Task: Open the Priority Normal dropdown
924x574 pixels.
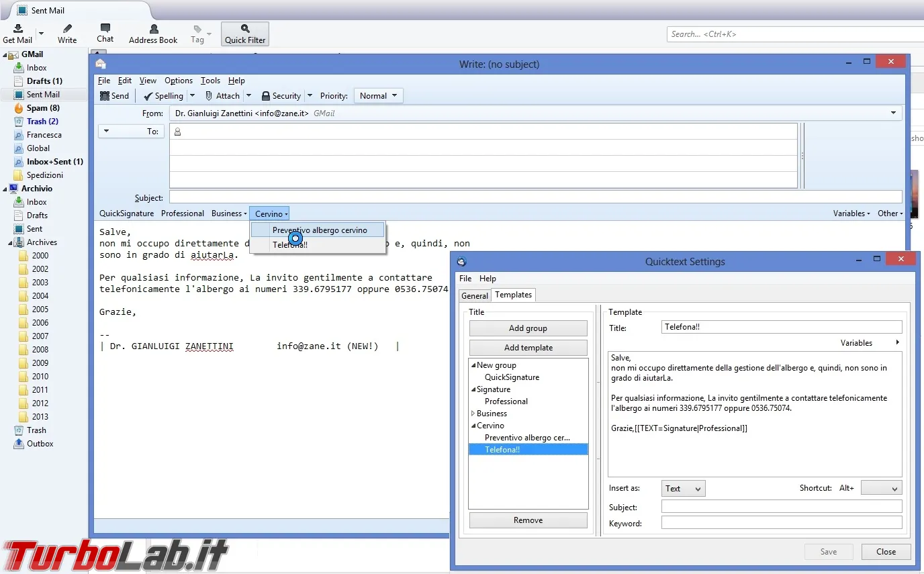Action: click(x=379, y=96)
